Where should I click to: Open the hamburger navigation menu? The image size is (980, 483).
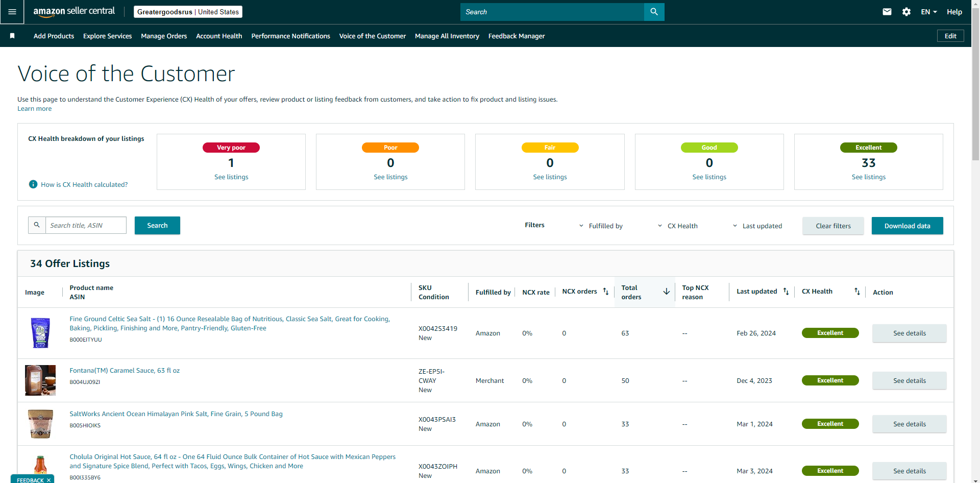pyautogui.click(x=12, y=12)
